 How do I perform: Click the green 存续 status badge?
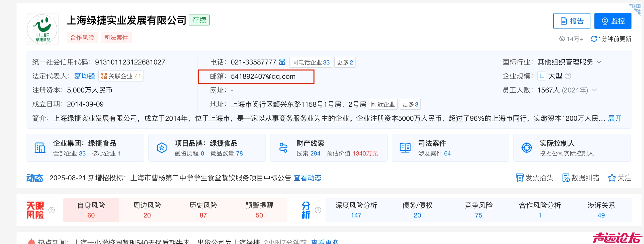(199, 20)
